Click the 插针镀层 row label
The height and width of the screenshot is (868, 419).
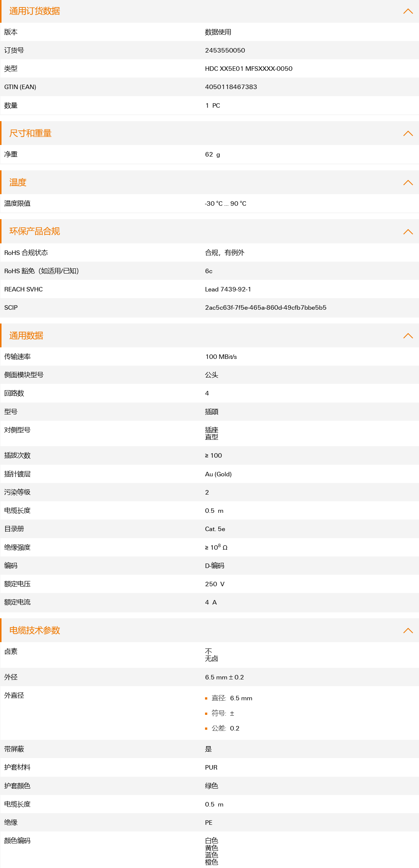coord(17,474)
